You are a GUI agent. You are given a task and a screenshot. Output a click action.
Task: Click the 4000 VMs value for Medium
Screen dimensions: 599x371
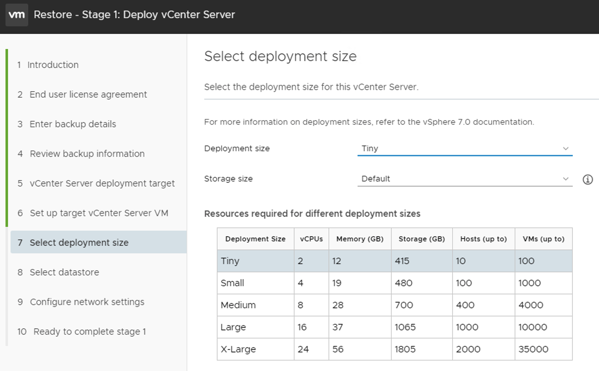531,305
